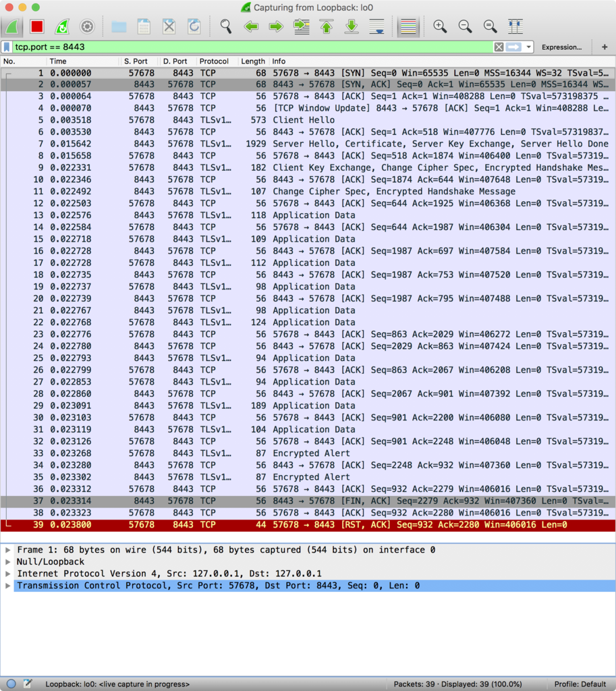The width and height of the screenshot is (616, 691).
Task: Click the Packets: 39 Displayed status text
Action: click(457, 684)
